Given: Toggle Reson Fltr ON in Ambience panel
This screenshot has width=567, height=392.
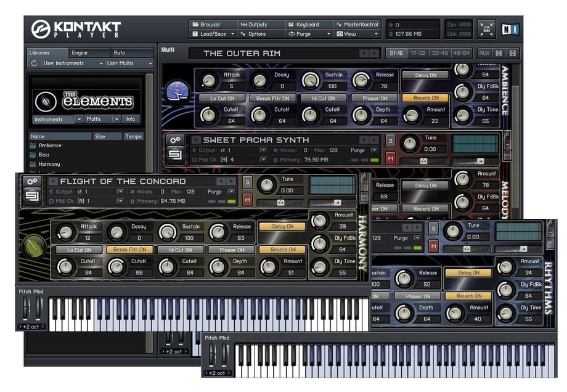Looking at the screenshot, I should click(x=272, y=99).
